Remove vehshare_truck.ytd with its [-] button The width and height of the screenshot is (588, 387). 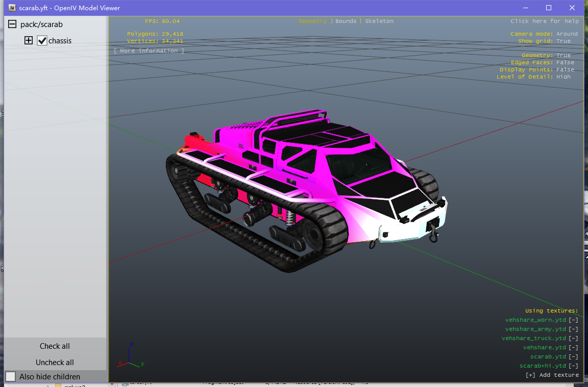pyautogui.click(x=573, y=338)
